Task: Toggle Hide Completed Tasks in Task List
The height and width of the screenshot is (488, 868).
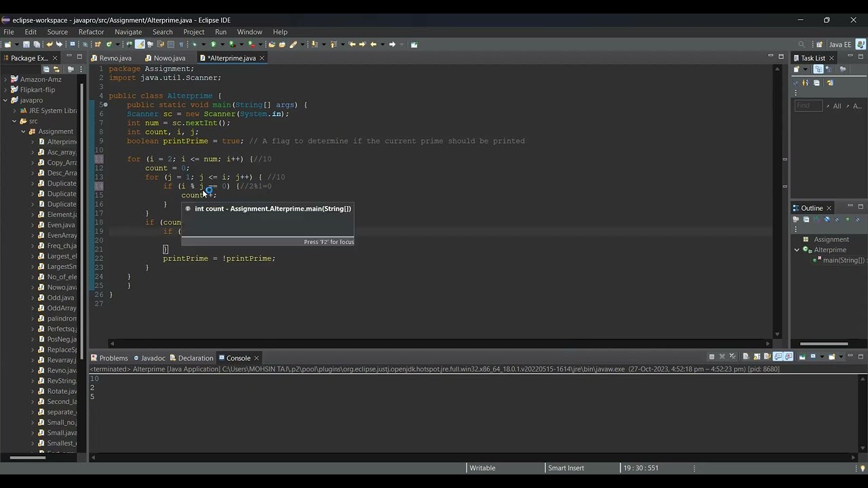Action: (x=795, y=83)
